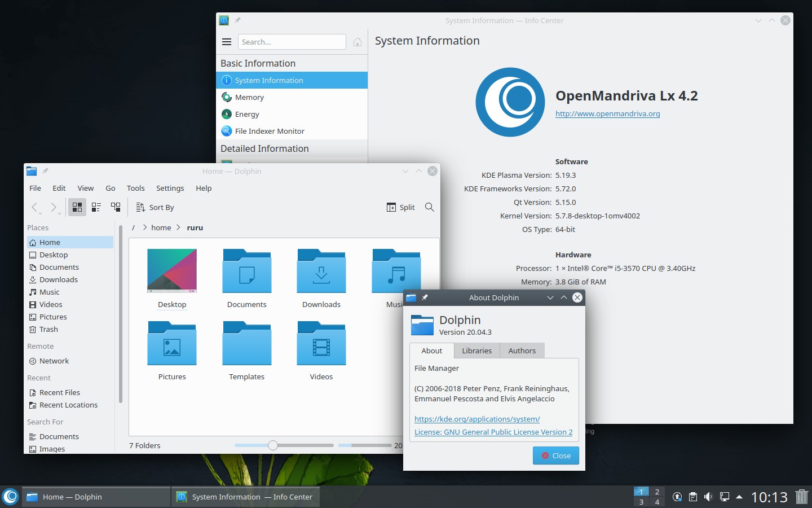812x508 pixels.
Task: Click the Places panel scrollbar
Action: tap(121, 314)
